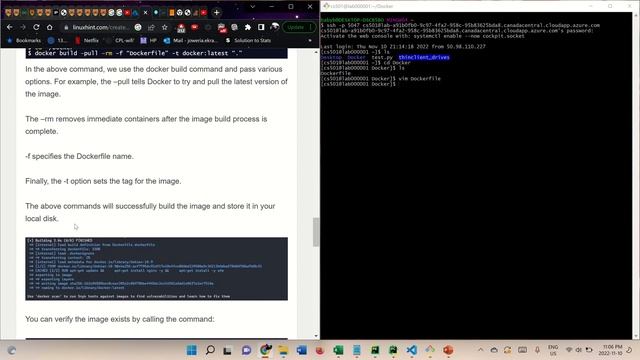Show hidden system tray icons
Image resolution: width=640 pixels, height=360 pixels.
tap(480, 350)
